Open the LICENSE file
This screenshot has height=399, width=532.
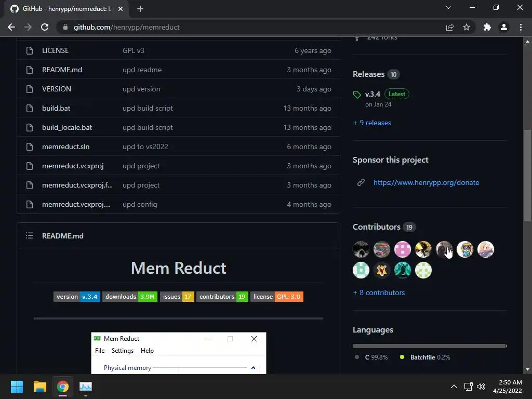(55, 50)
